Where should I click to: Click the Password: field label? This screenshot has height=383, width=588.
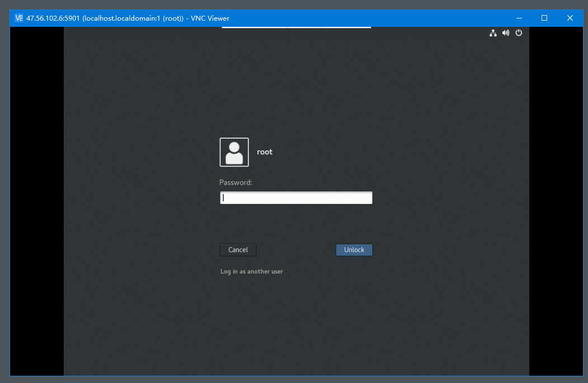pos(236,182)
